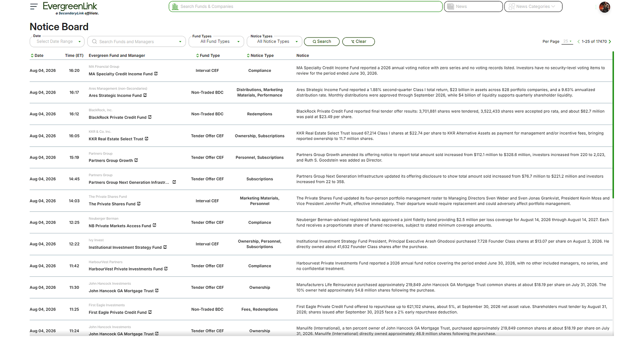The width and height of the screenshot is (644, 337).
Task: Click the Partners Group Growth notice text
Action: click(x=451, y=157)
